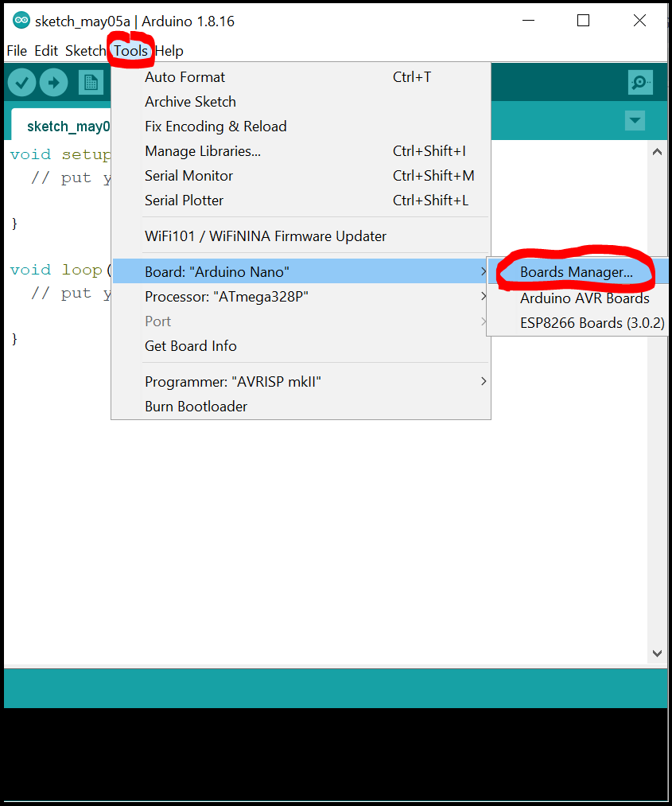Expand Programmer: "AVRISP mkII" submenu
The width and height of the screenshot is (672, 806).
click(301, 382)
